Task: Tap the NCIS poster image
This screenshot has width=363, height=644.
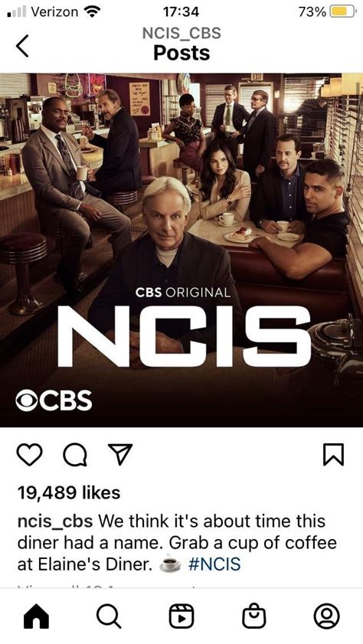Action: click(x=181, y=250)
